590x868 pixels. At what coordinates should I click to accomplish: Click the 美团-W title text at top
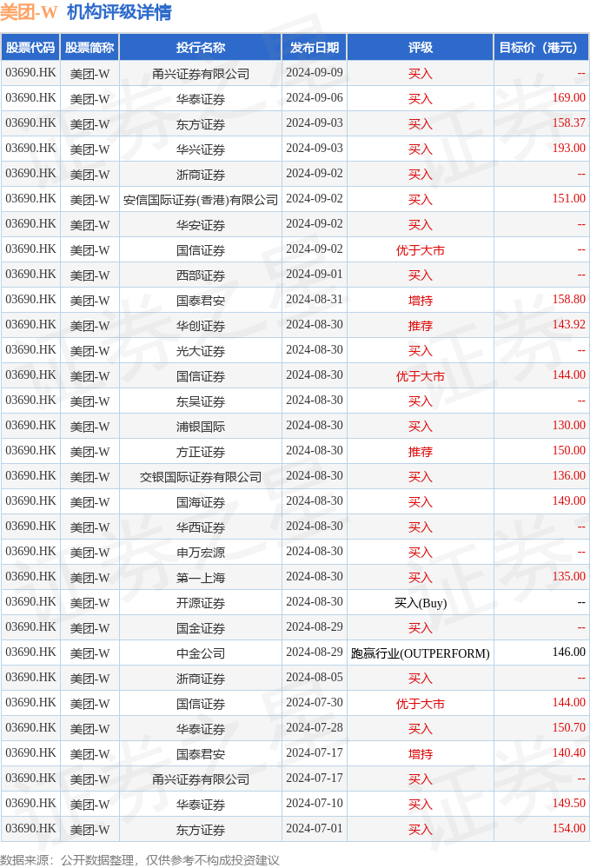pyautogui.click(x=29, y=12)
